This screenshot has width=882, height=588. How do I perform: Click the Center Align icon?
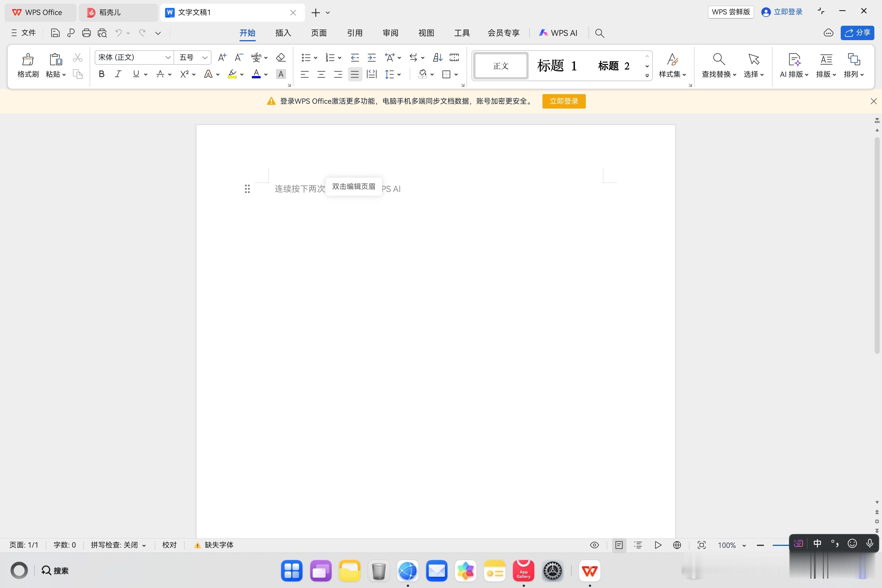(321, 74)
